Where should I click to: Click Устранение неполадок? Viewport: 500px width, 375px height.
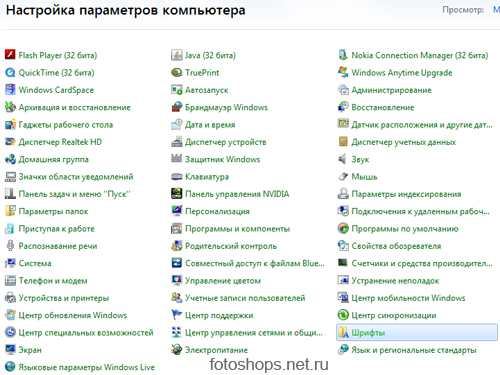tap(395, 280)
